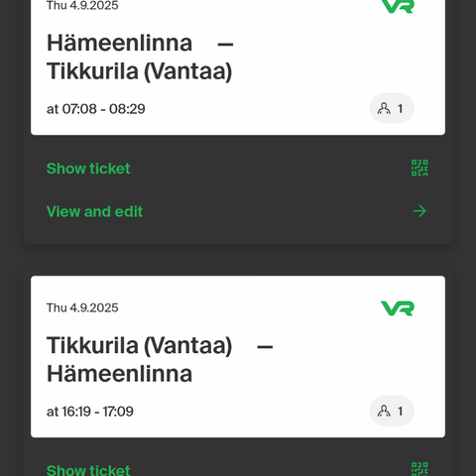This screenshot has width=476, height=476.
Task: Open Show ticket for the 16:19 trip
Action: [88, 470]
